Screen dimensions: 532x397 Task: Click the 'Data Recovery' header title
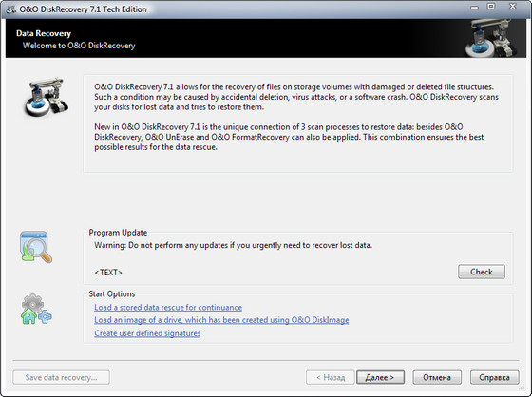pyautogui.click(x=44, y=33)
